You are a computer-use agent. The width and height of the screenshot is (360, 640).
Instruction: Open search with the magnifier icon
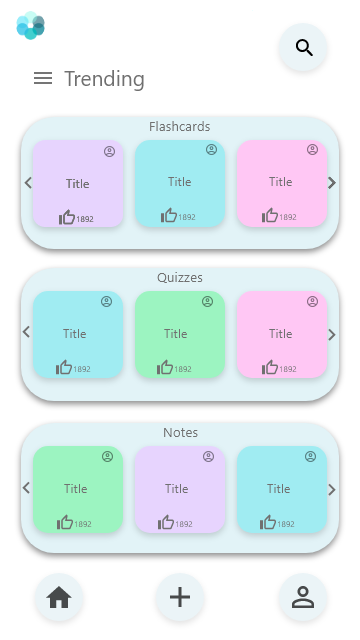[x=303, y=48]
